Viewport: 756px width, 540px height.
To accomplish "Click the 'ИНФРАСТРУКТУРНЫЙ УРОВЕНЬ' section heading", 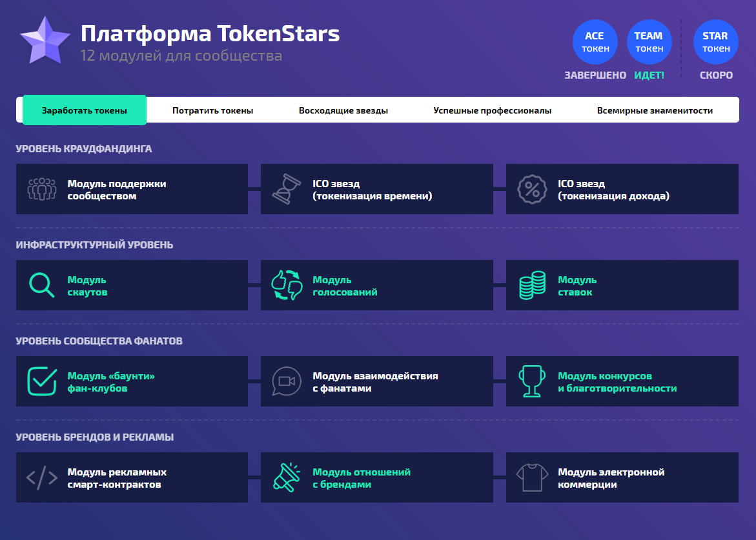I will click(94, 245).
